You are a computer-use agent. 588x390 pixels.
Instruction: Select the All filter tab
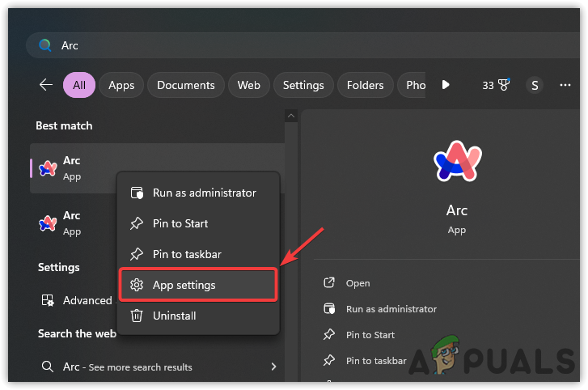[x=79, y=85]
